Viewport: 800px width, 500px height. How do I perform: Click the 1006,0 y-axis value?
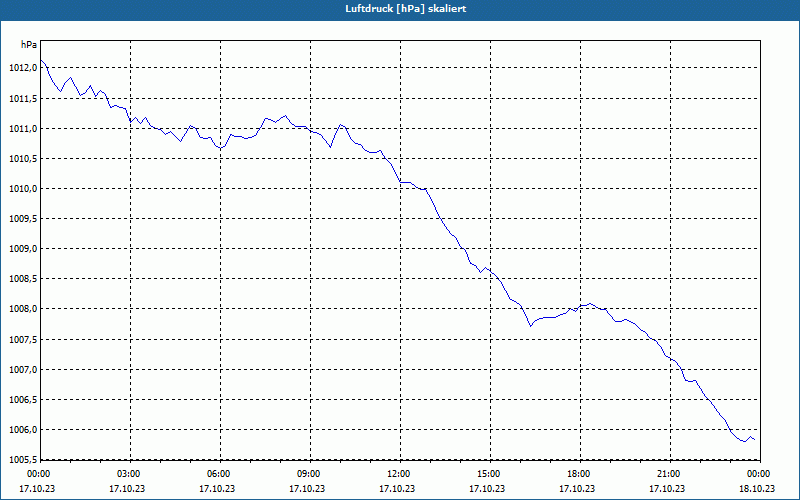click(23, 430)
